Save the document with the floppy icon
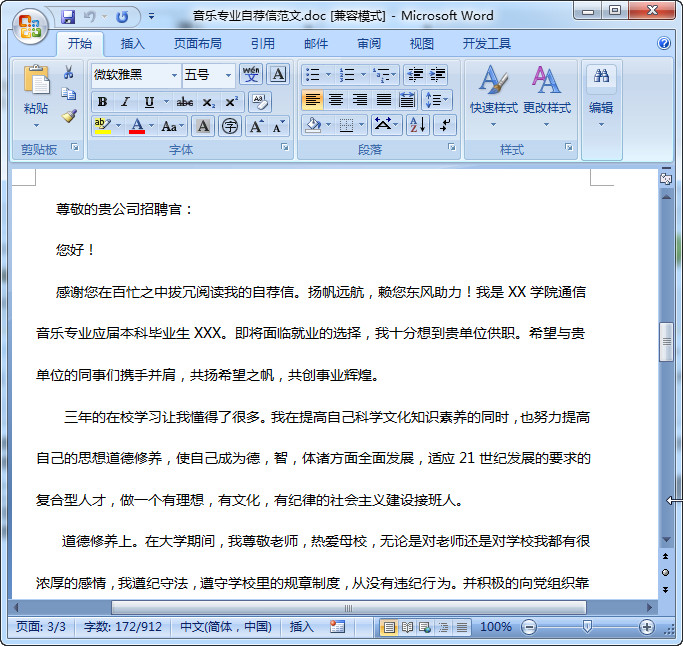 (x=68, y=17)
